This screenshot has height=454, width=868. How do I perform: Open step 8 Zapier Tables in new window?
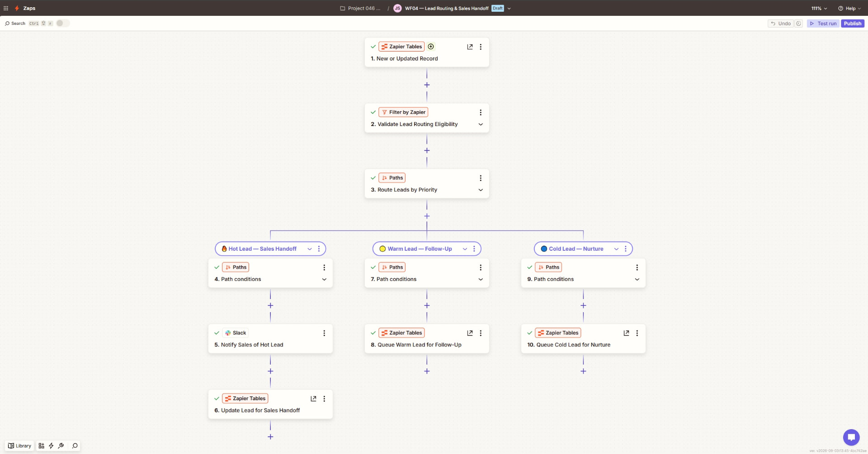click(470, 333)
